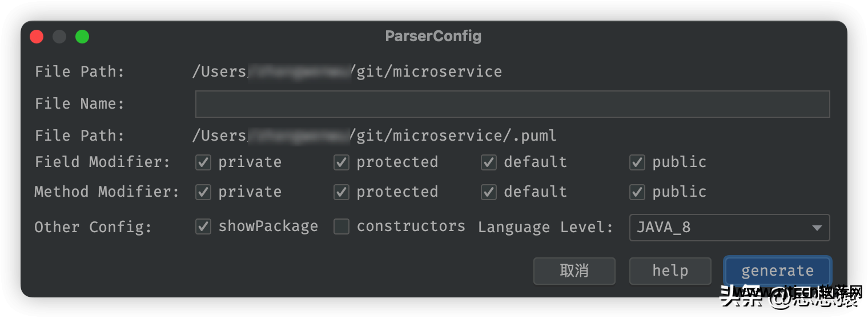Focus the File Name text field

(512, 104)
